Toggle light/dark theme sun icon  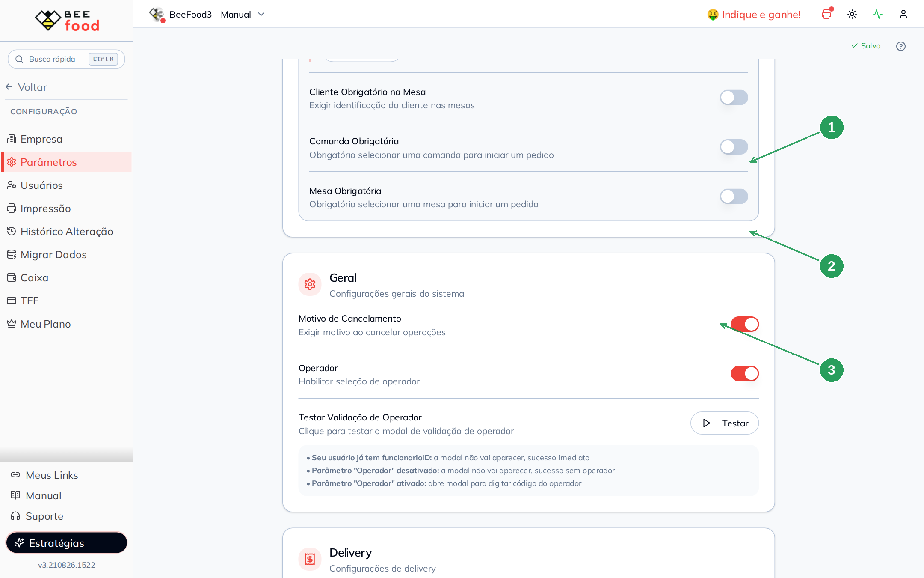coord(852,14)
